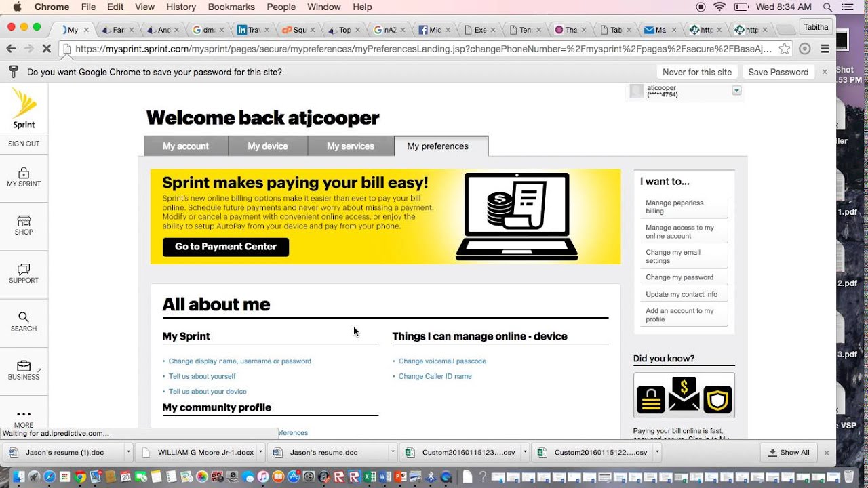The image size is (868, 488).
Task: Dismiss the save password bar
Action: click(825, 72)
